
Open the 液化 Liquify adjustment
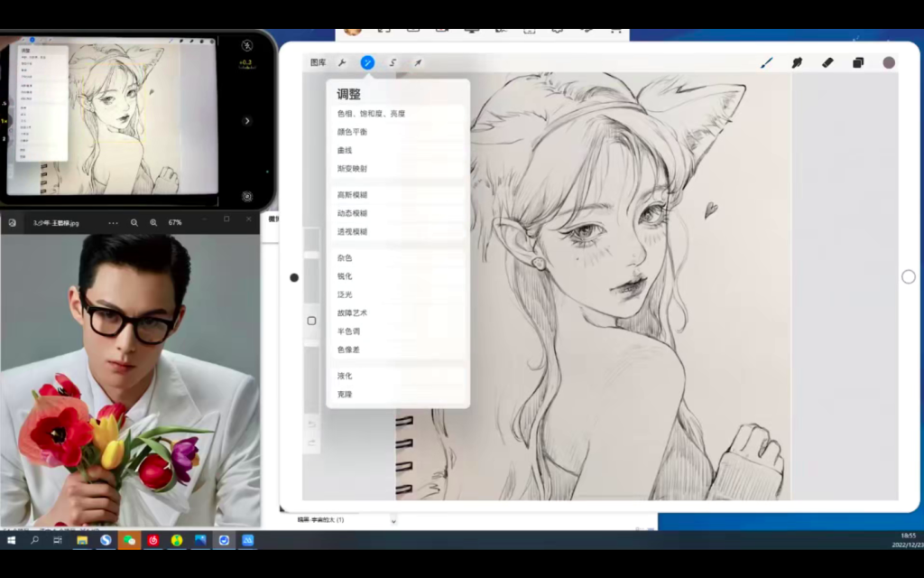[343, 376]
